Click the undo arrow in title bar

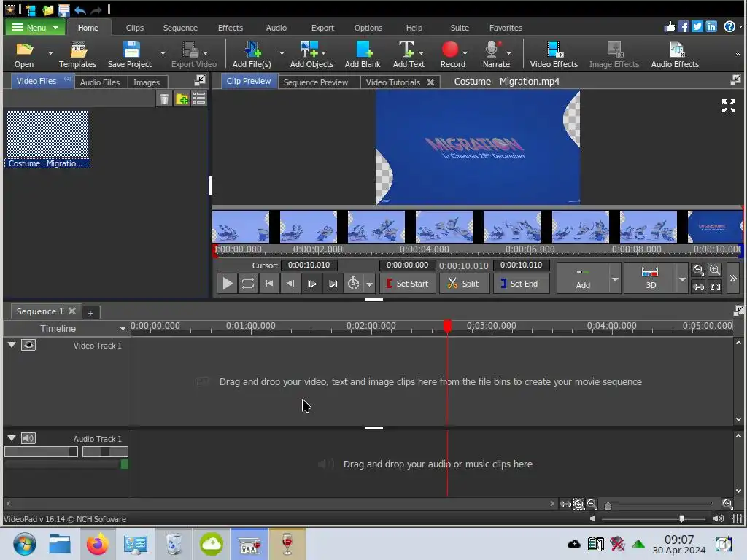[80, 9]
